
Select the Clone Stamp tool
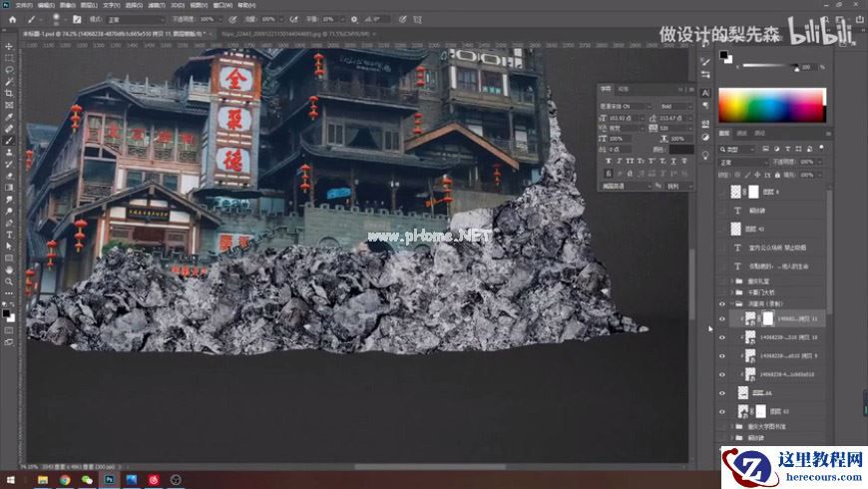click(x=9, y=152)
